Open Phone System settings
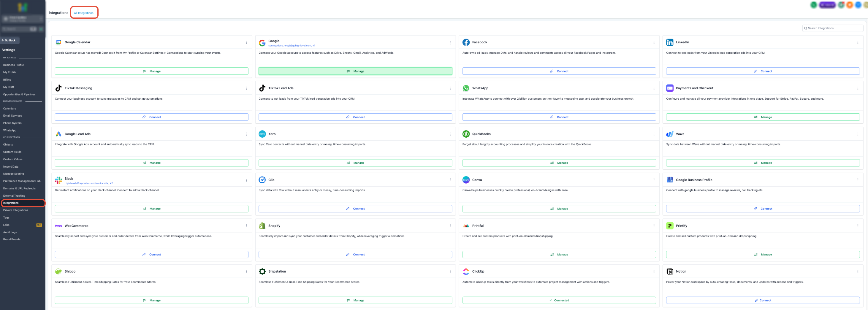This screenshot has width=868, height=310. (12, 123)
